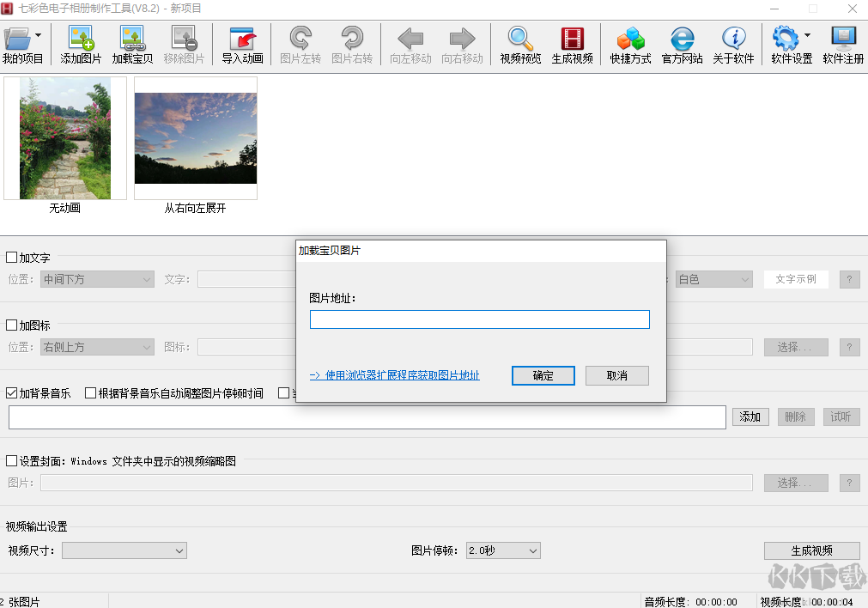
Task: Open the 加载宝贝 tool
Action: 133,45
